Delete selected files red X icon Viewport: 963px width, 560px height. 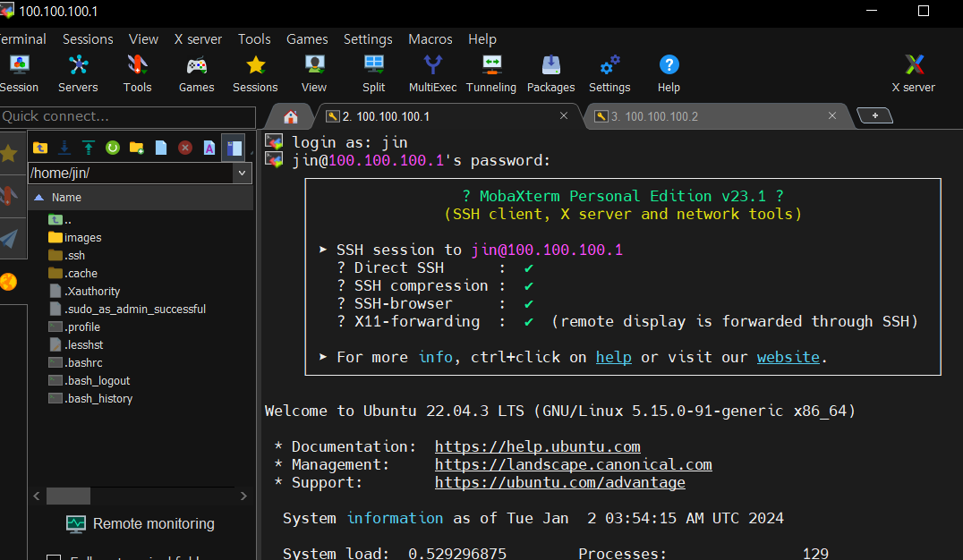(x=185, y=148)
